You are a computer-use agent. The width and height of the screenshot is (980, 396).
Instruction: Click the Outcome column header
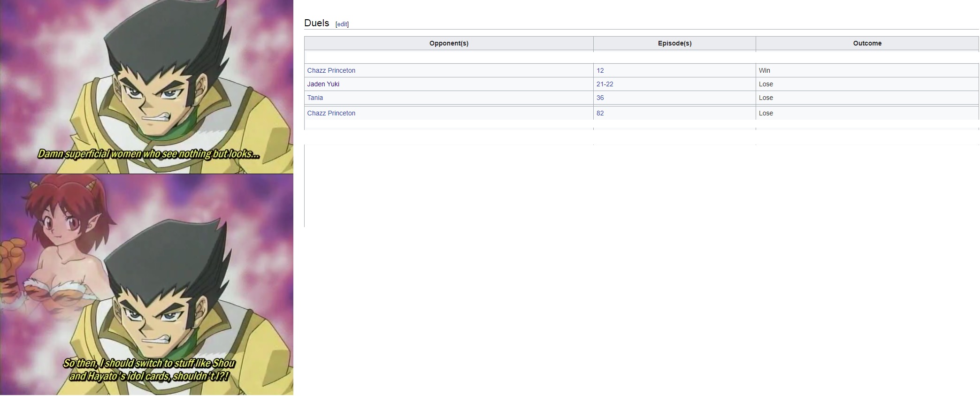[867, 43]
